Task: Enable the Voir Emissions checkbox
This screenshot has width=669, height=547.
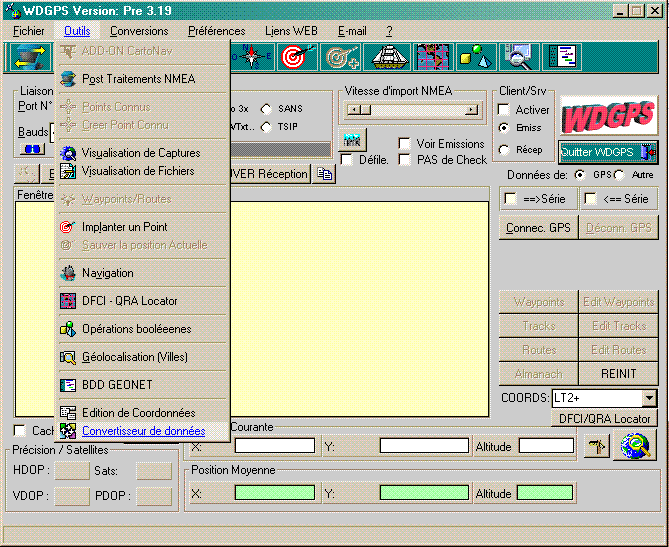Action: click(405, 144)
